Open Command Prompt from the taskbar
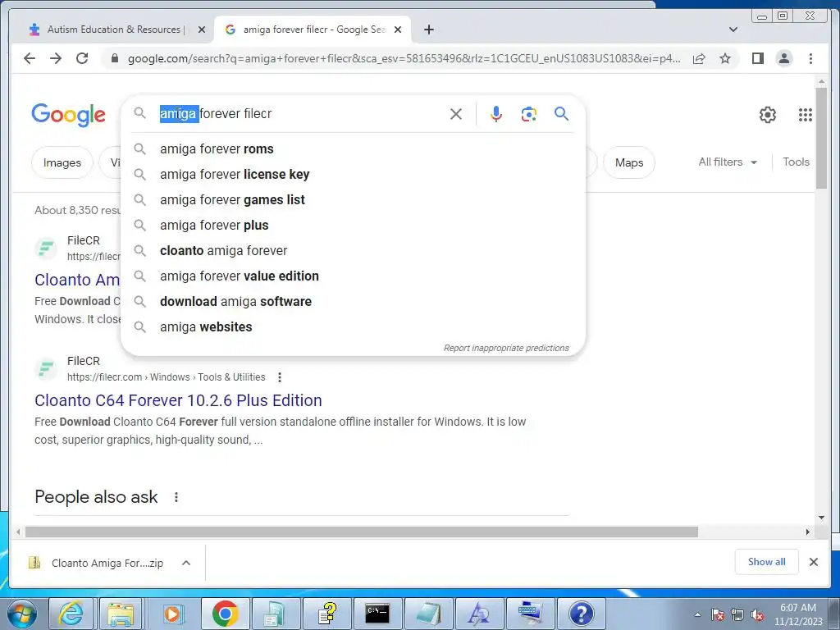Image resolution: width=840 pixels, height=630 pixels. [x=377, y=614]
